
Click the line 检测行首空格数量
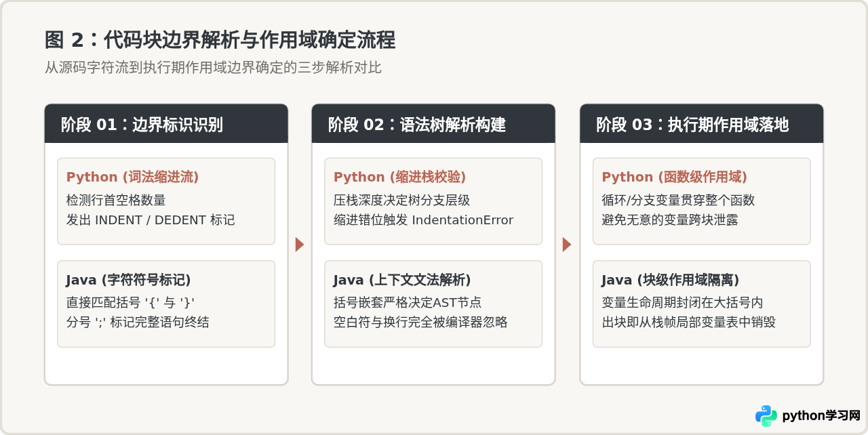pos(116,200)
